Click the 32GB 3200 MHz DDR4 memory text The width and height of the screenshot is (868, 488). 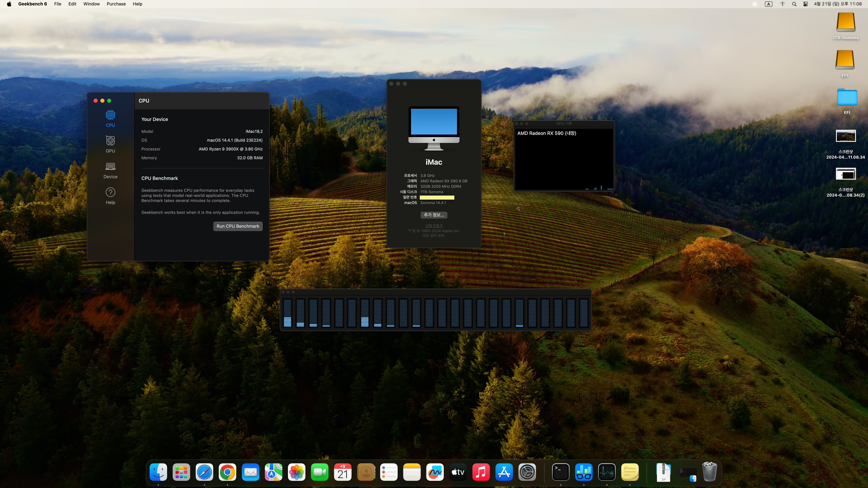click(x=440, y=186)
